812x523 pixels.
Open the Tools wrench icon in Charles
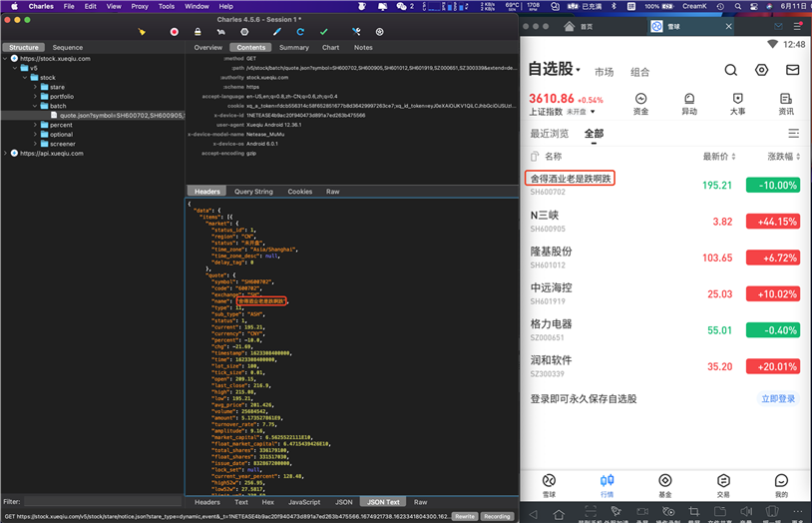tap(356, 32)
